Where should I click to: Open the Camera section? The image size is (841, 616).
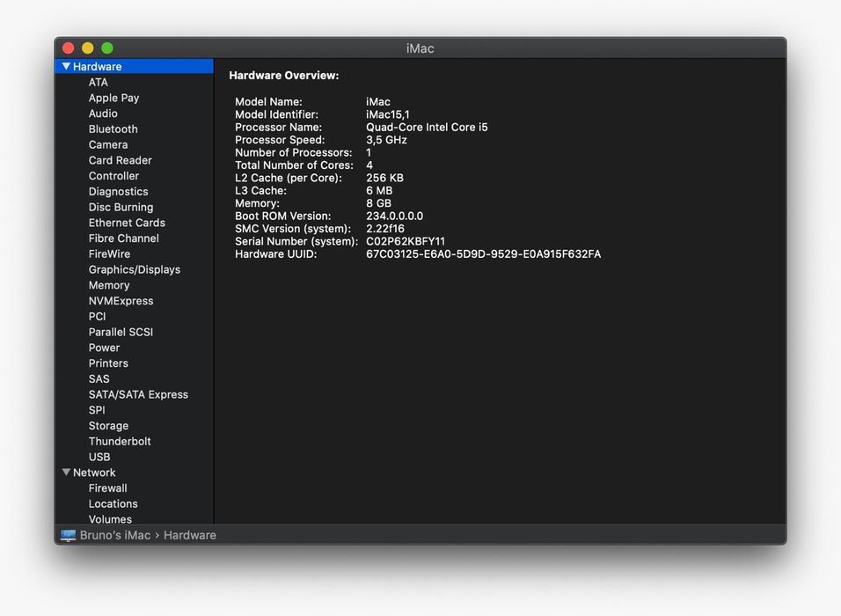point(108,144)
